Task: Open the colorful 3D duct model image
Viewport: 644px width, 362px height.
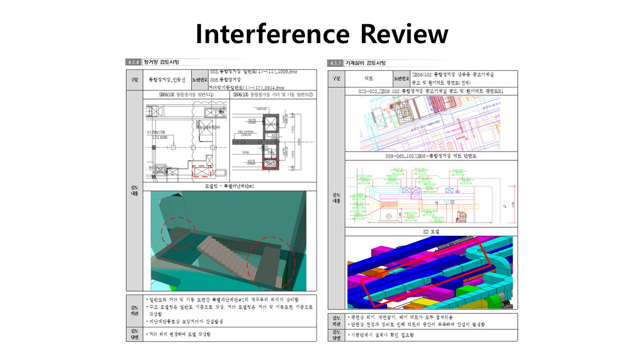Action: tap(431, 272)
